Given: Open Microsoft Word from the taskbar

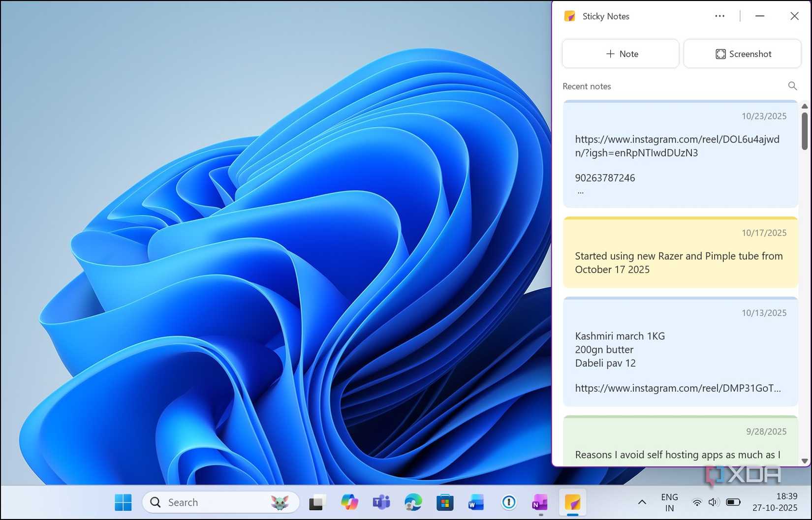Looking at the screenshot, I should [475, 502].
